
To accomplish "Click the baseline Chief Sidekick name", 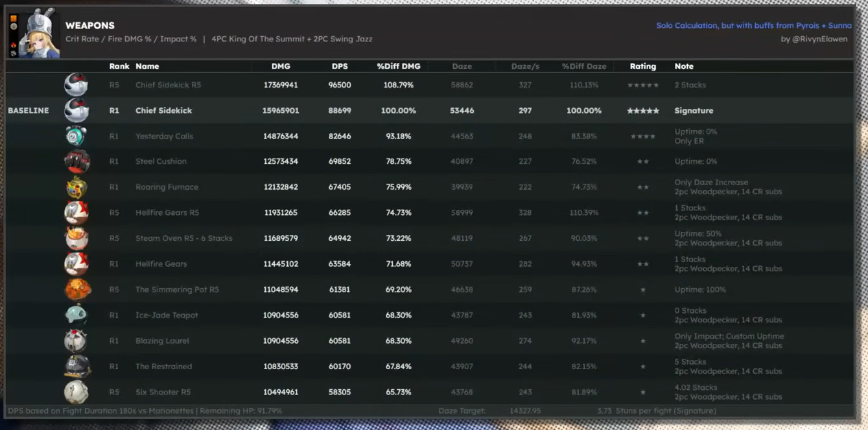I will click(163, 111).
